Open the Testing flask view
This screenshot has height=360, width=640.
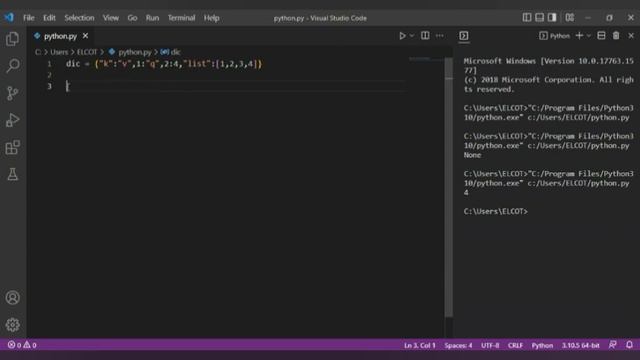pyautogui.click(x=13, y=174)
